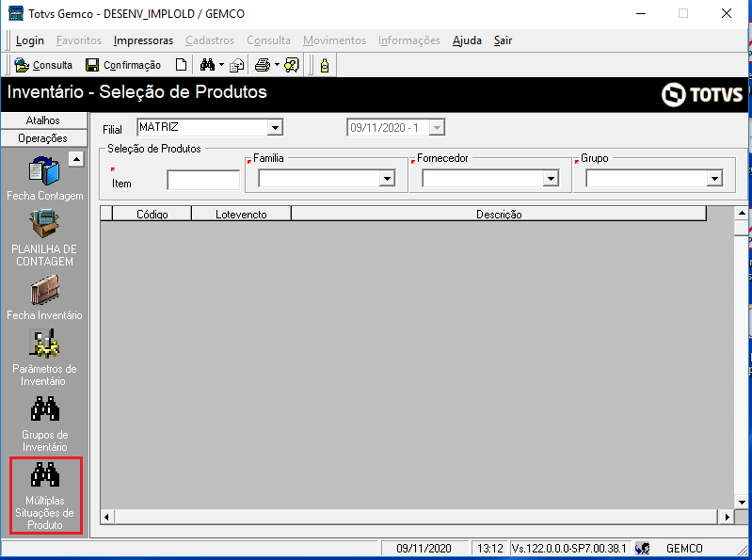Click the binoculars search icon in toolbar
The image size is (752, 560).
207,65
